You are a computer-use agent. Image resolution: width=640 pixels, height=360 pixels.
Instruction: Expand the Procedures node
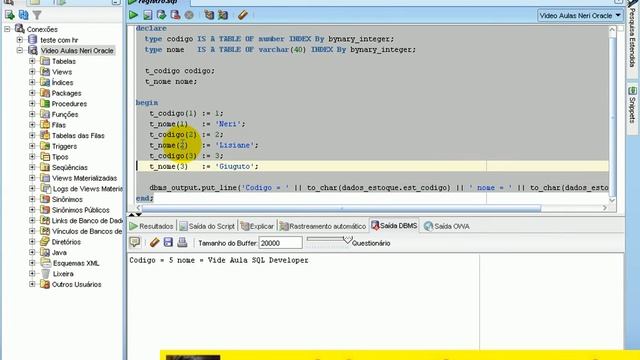pos(32,103)
